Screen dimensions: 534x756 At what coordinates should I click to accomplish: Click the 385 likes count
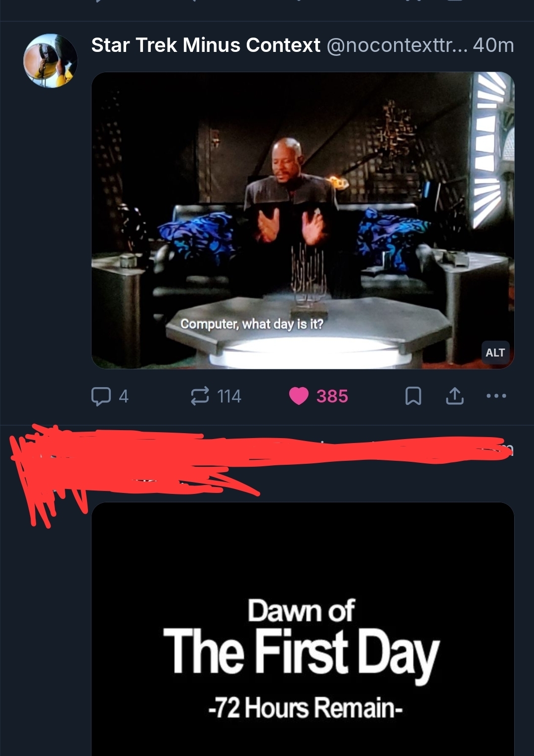pos(332,396)
